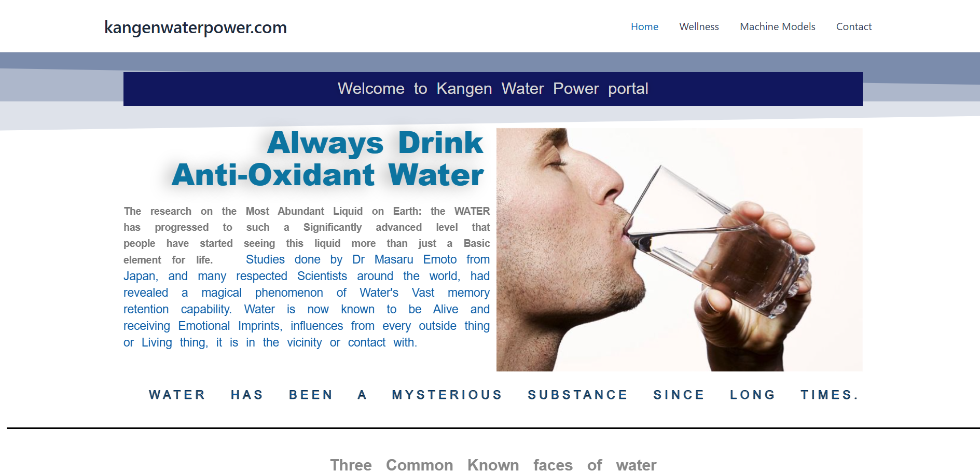This screenshot has height=471, width=980.
Task: Click the phrase 'Most Abundant Liquid on Earth'
Action: (x=333, y=211)
